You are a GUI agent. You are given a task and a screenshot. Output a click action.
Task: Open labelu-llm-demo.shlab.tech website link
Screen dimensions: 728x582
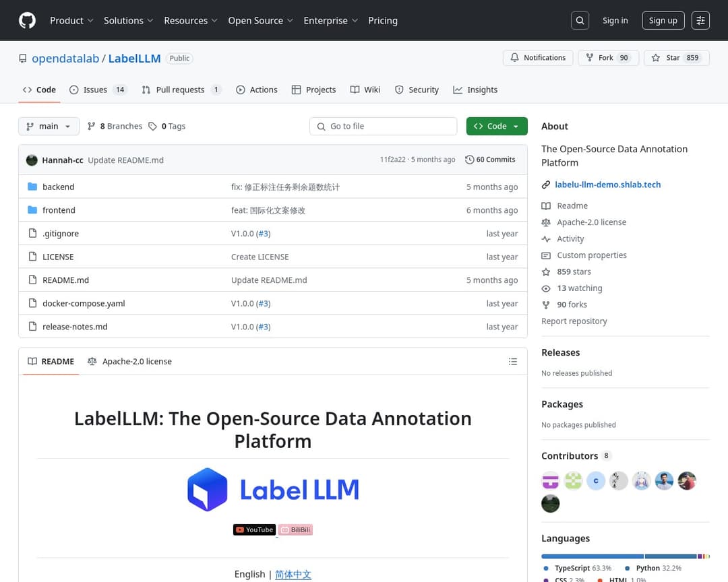(x=608, y=185)
